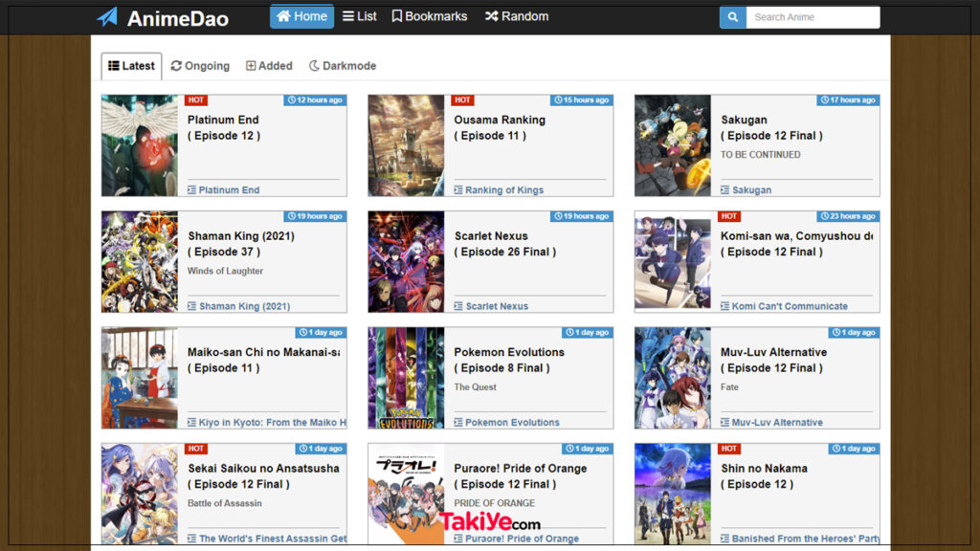
Task: Open Banished From the Heroes' Party link
Action: 805,539
